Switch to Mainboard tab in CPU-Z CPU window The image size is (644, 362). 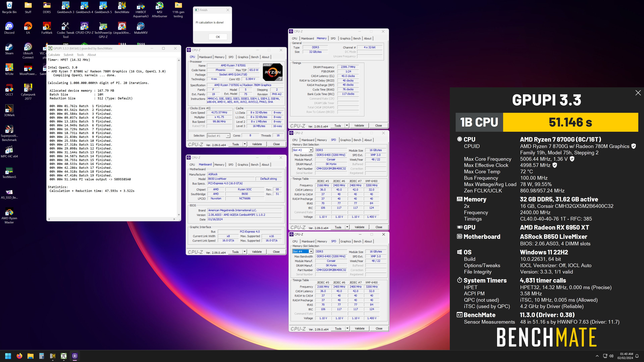coord(205,57)
